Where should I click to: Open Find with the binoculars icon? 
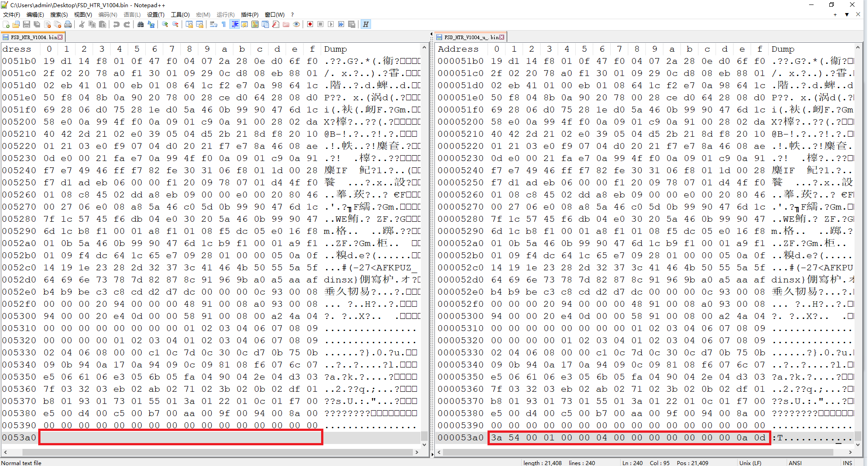(x=141, y=24)
